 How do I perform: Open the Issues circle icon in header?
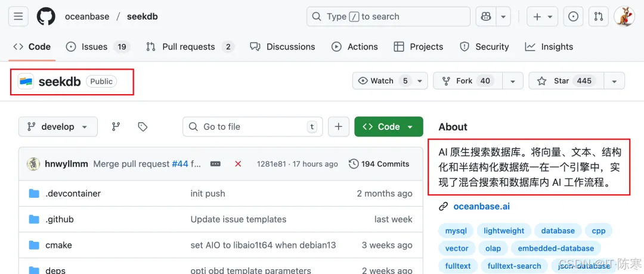(574, 17)
